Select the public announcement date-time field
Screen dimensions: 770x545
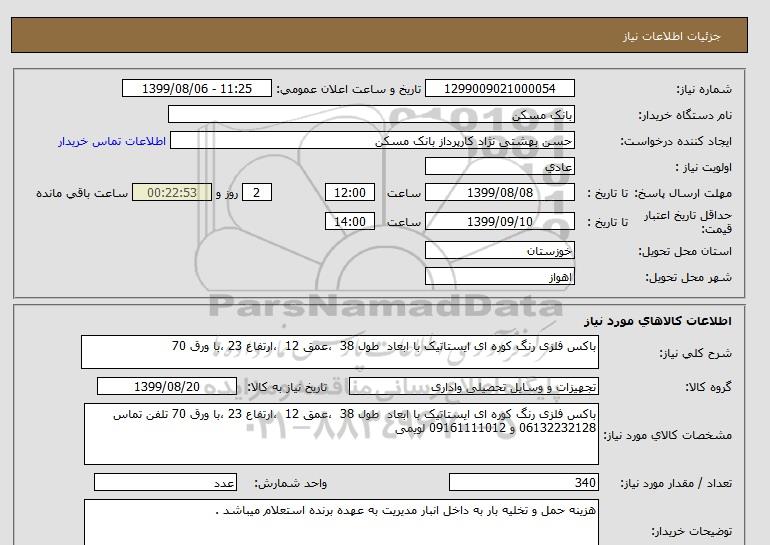click(x=195, y=89)
